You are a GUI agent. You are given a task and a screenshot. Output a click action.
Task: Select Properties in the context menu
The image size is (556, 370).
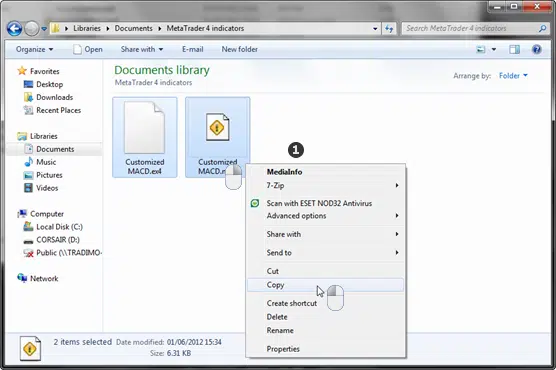(326, 349)
